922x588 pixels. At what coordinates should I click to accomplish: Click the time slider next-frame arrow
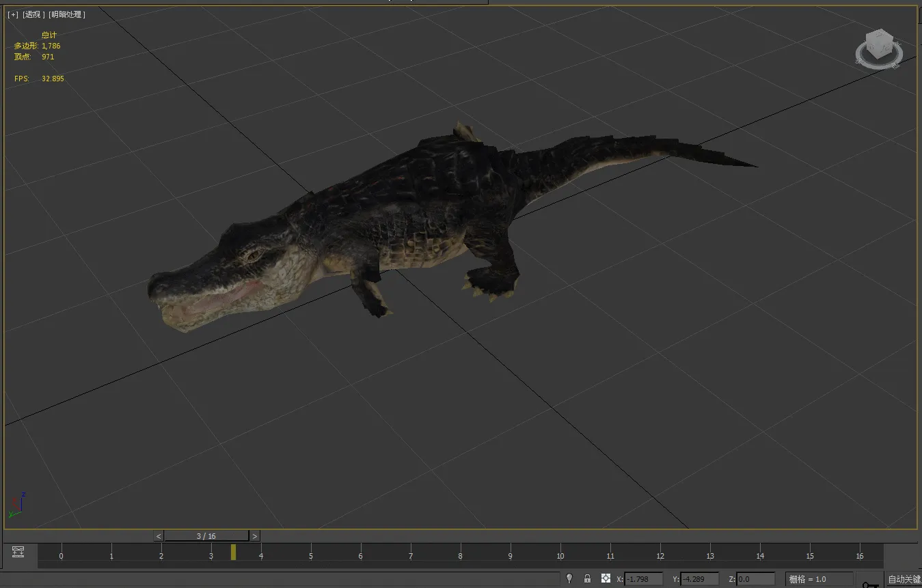tap(254, 536)
